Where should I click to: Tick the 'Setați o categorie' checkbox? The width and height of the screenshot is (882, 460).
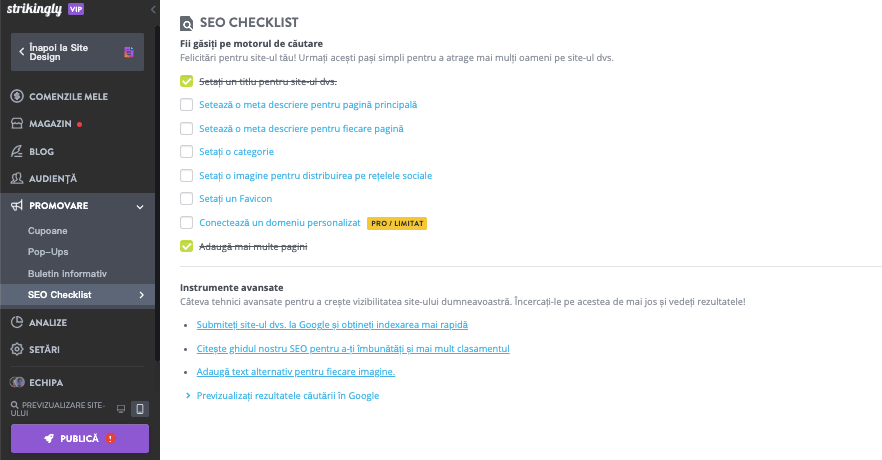[x=187, y=152]
